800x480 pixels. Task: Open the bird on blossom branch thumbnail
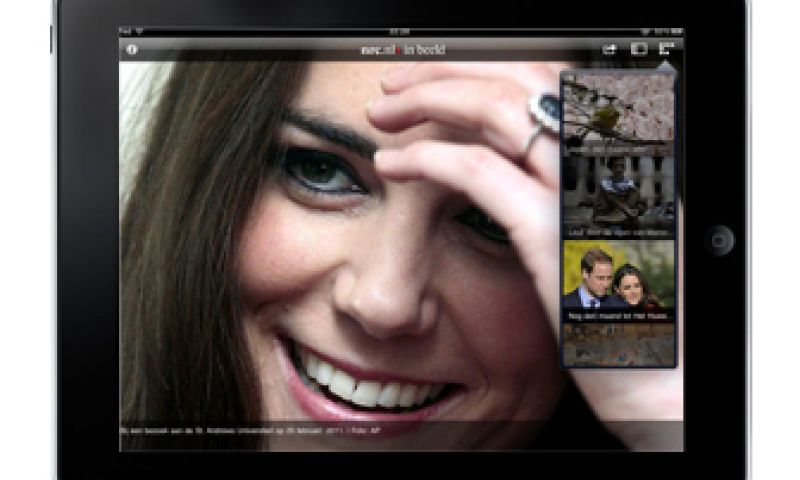coord(618,114)
